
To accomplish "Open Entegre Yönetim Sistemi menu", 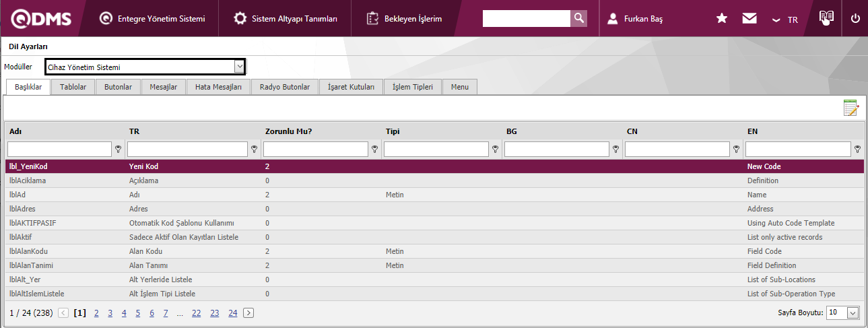I will point(152,19).
